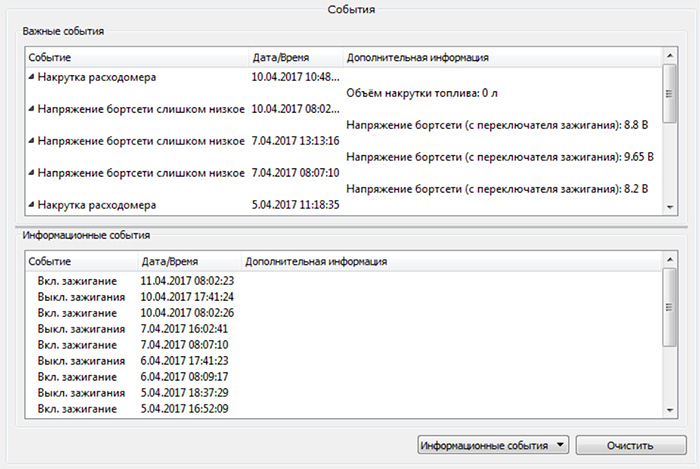
Task: Select the voltage detail row showing 9.65 В
Action: point(499,157)
